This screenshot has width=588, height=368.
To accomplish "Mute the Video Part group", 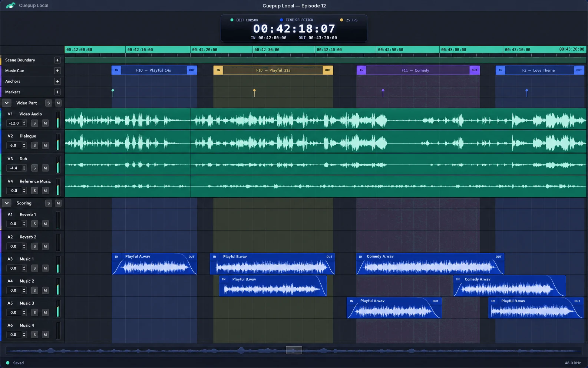I will pos(58,103).
